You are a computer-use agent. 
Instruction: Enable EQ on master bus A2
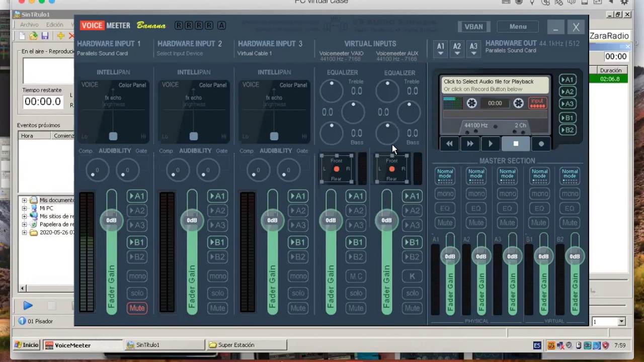[476, 208]
